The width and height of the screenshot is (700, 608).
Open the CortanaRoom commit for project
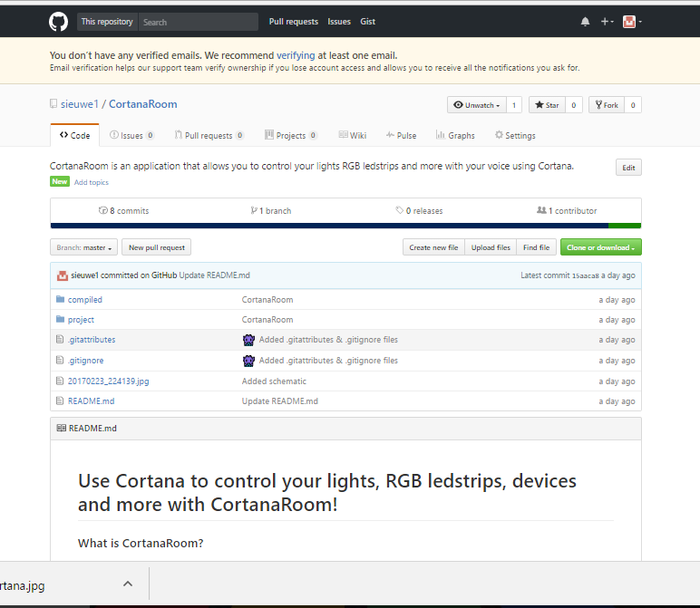click(267, 320)
